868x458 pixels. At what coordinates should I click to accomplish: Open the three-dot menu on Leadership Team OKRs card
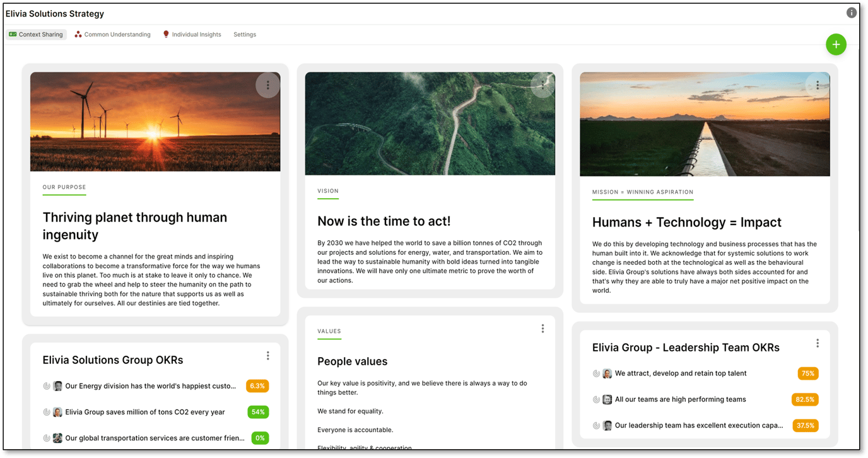point(818,343)
